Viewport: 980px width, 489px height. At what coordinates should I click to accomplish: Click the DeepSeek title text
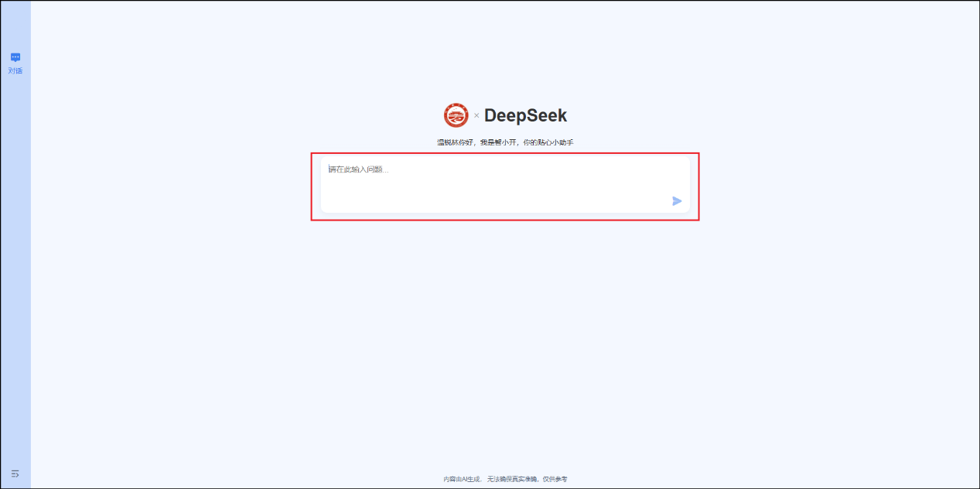(525, 116)
